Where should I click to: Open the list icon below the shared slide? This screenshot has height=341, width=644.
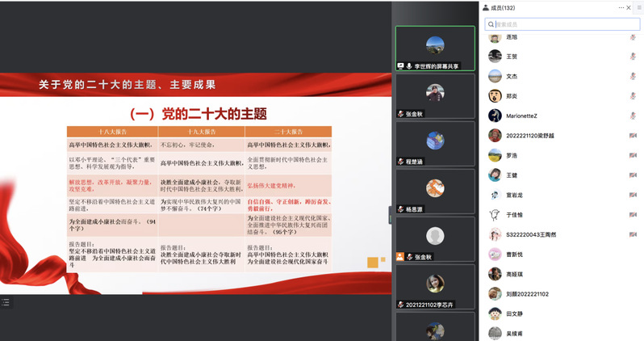point(6,302)
